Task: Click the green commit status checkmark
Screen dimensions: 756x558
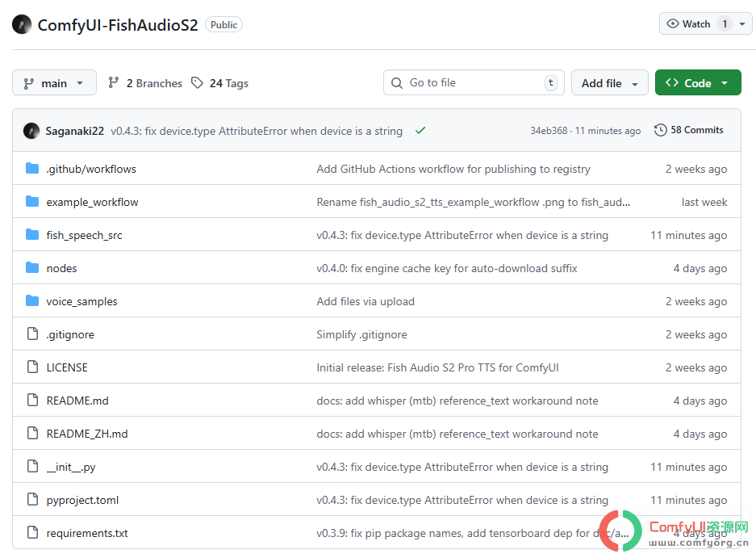Action: pos(420,130)
